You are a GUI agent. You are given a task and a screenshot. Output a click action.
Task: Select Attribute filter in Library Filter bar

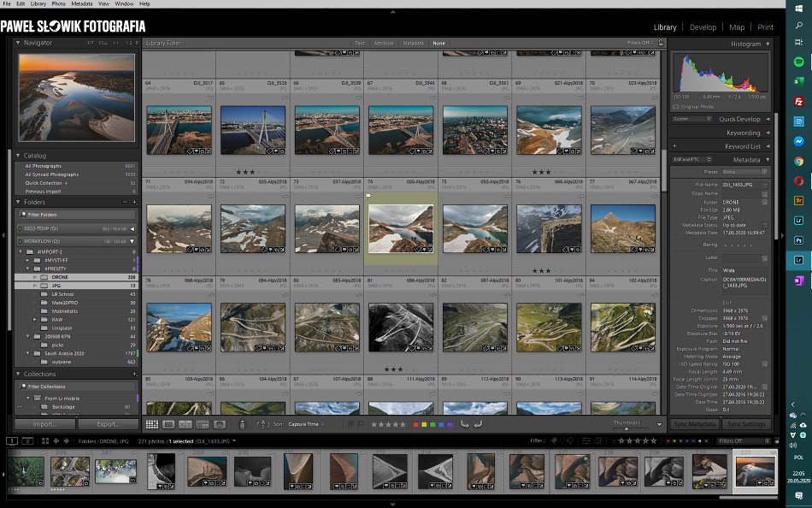tap(384, 43)
